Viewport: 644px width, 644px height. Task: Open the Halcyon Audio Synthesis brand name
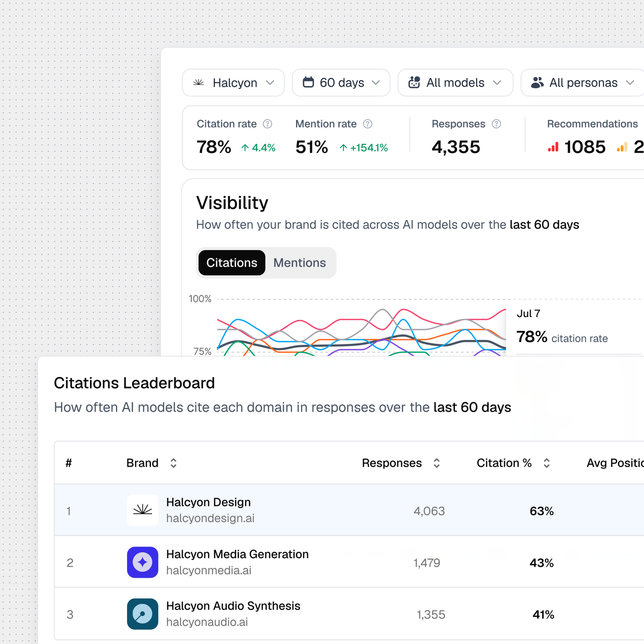[x=233, y=606]
